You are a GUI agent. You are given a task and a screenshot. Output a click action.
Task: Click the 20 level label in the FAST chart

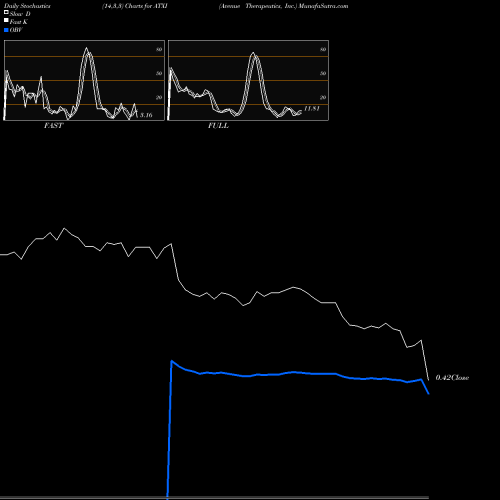coord(159,97)
